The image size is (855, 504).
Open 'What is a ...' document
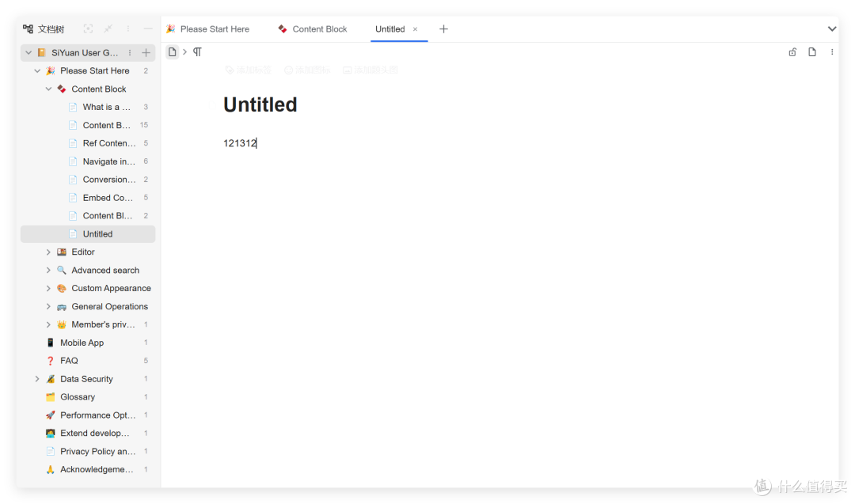point(88,108)
